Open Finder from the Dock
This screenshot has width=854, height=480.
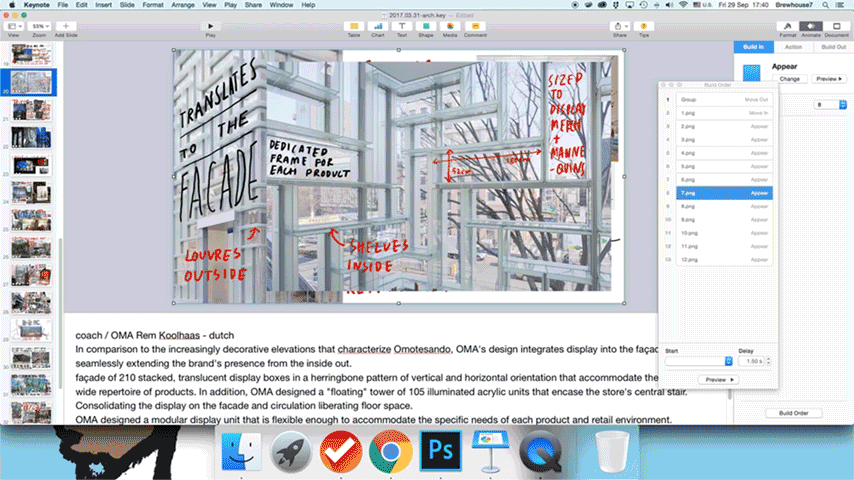241,451
